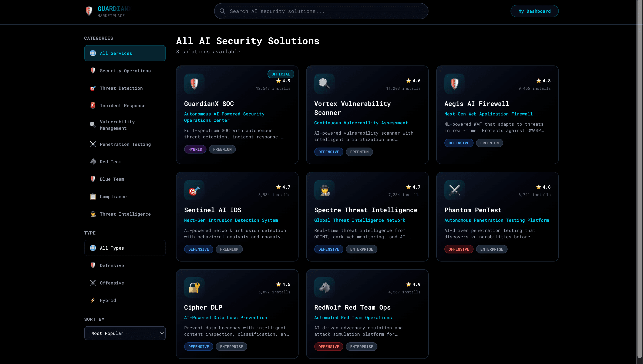Image resolution: width=643 pixels, height=364 pixels.
Task: Click the Phantom PenTest crossed swords icon
Action: [454, 190]
